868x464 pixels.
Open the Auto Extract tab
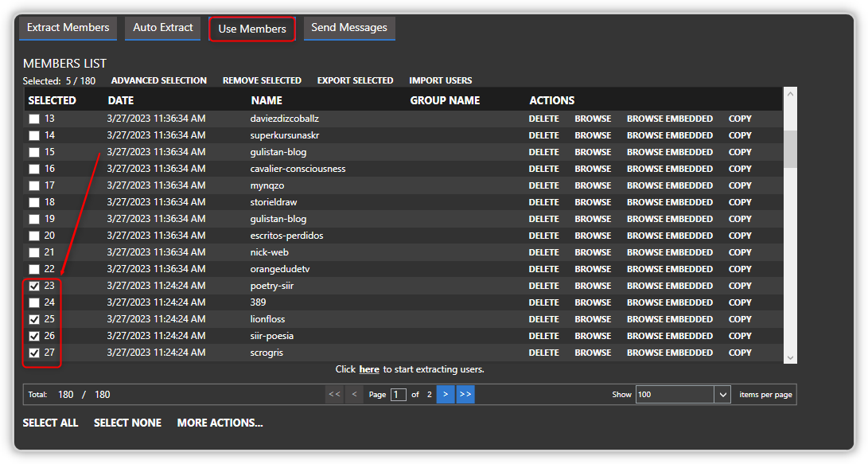pos(162,27)
